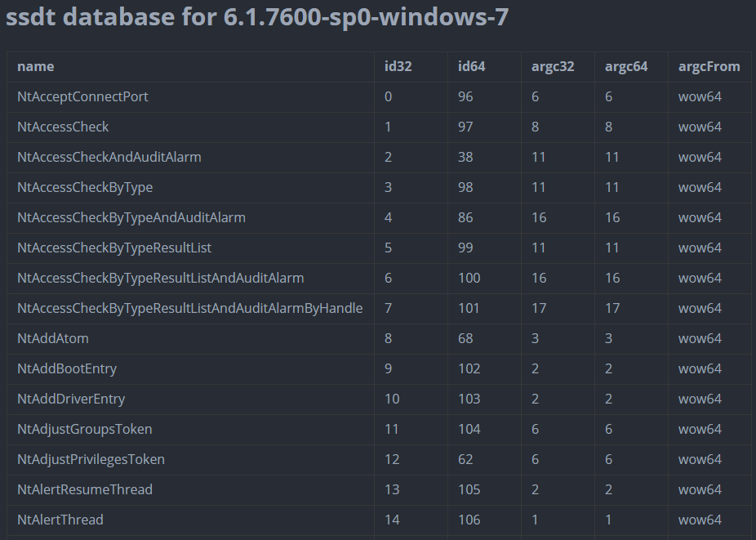Click the argc32 column header
Image resolution: width=756 pixels, height=540 pixels.
click(553, 67)
